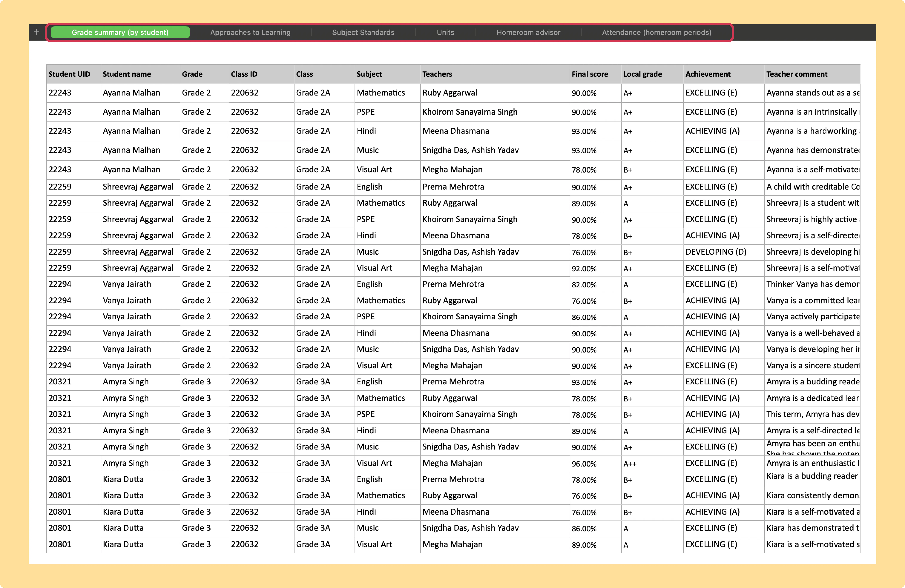
Task: Select 78.00% score in Ayanna's Visual Art row
Action: click(595, 170)
